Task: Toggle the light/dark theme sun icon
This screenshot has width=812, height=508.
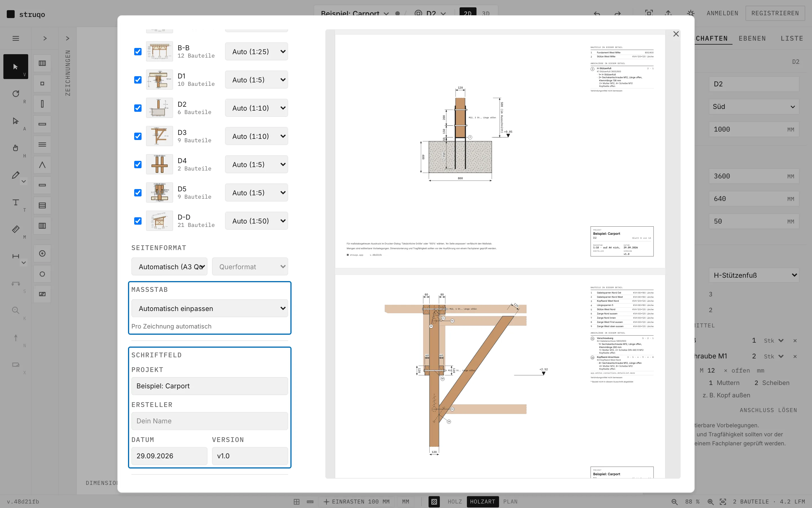Action: [690, 13]
